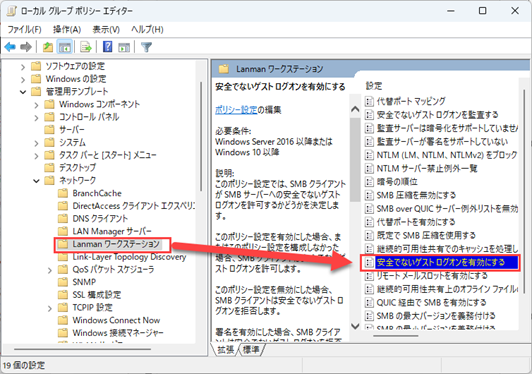This screenshot has height=374, width=532.
Task: Click the description pane scroll down arrow
Action: pyautogui.click(x=355, y=326)
